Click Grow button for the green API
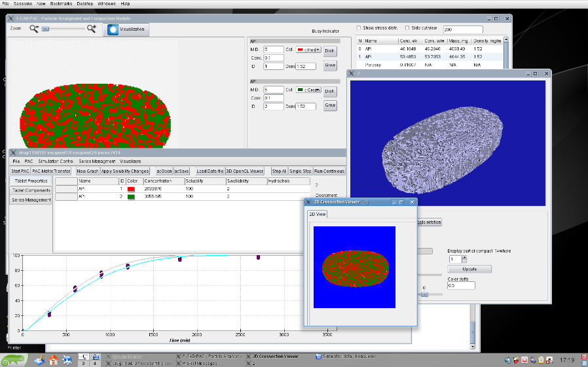The image size is (588, 367). (330, 105)
